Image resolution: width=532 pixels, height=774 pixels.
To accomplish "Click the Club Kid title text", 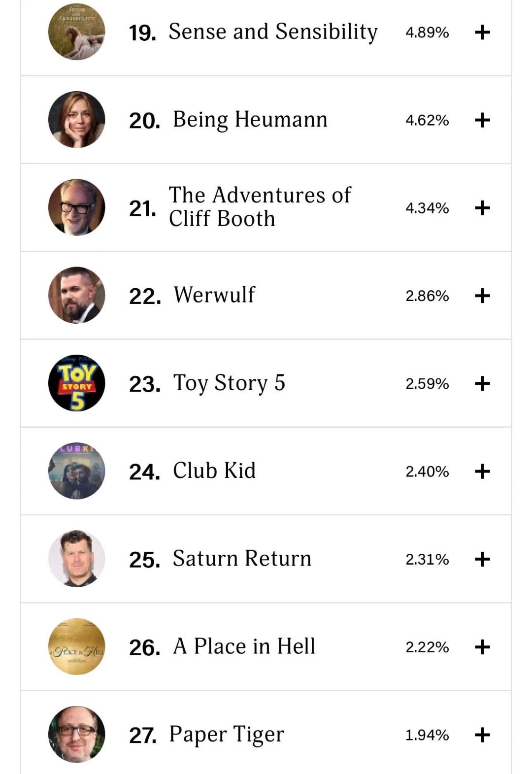I will tap(214, 471).
